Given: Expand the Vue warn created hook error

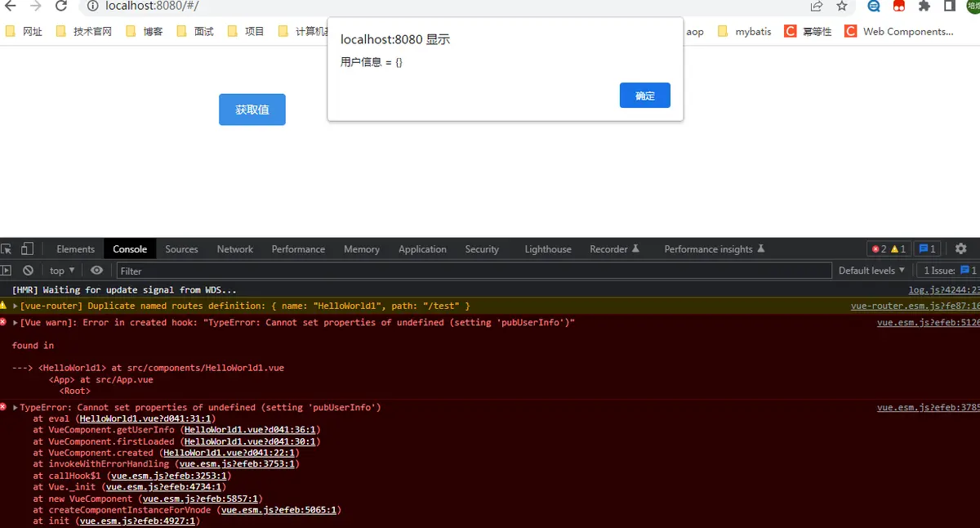Looking at the screenshot, I should click(16, 322).
